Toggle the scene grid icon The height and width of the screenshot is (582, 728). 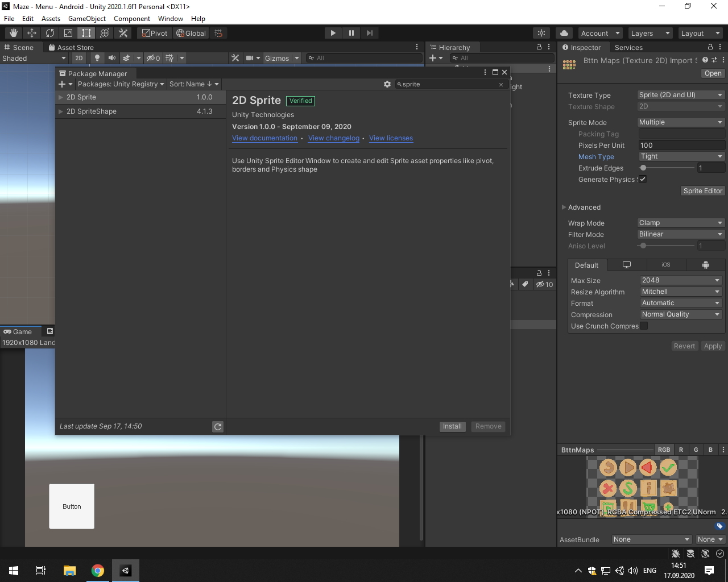pyautogui.click(x=169, y=58)
